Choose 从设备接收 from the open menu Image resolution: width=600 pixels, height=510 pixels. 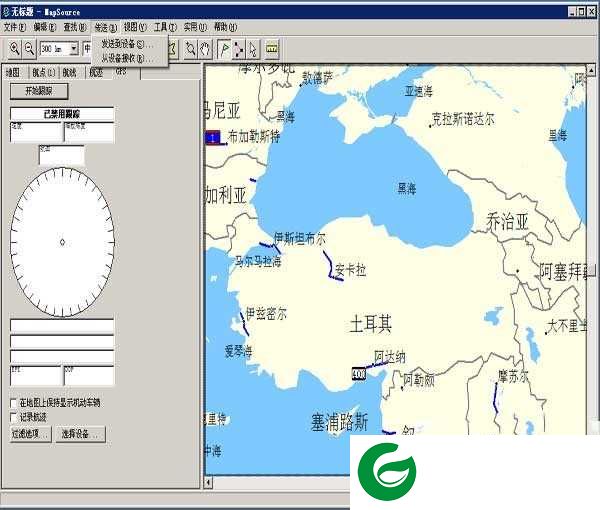pos(129,59)
